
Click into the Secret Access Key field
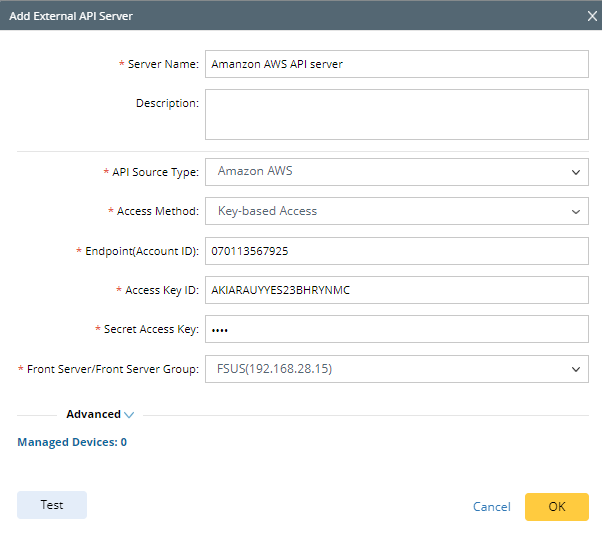pos(396,329)
